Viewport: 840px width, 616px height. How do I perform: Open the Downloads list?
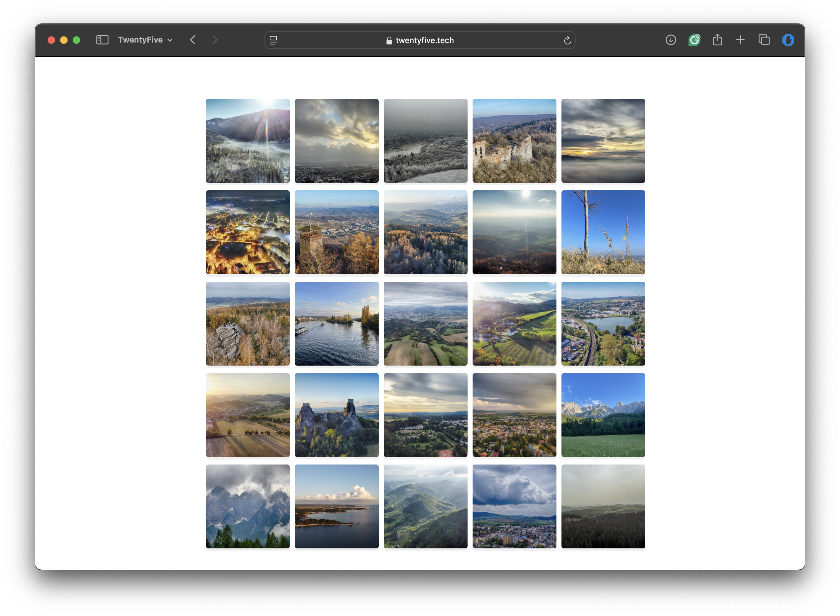click(670, 40)
